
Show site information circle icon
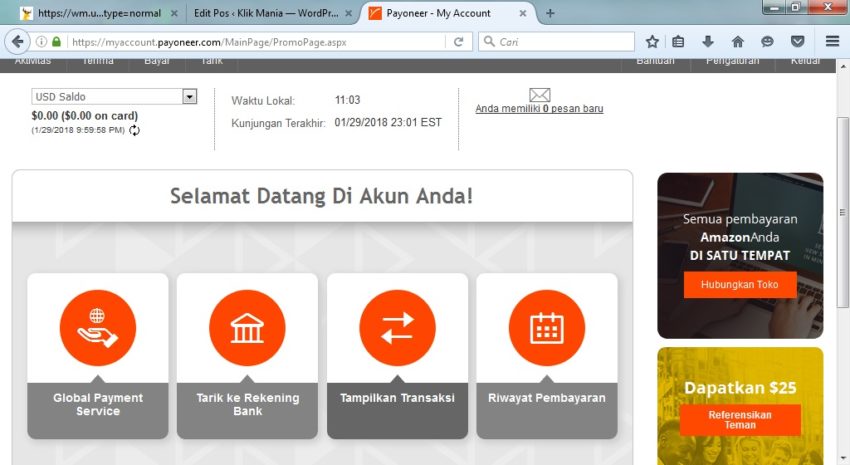41,42
